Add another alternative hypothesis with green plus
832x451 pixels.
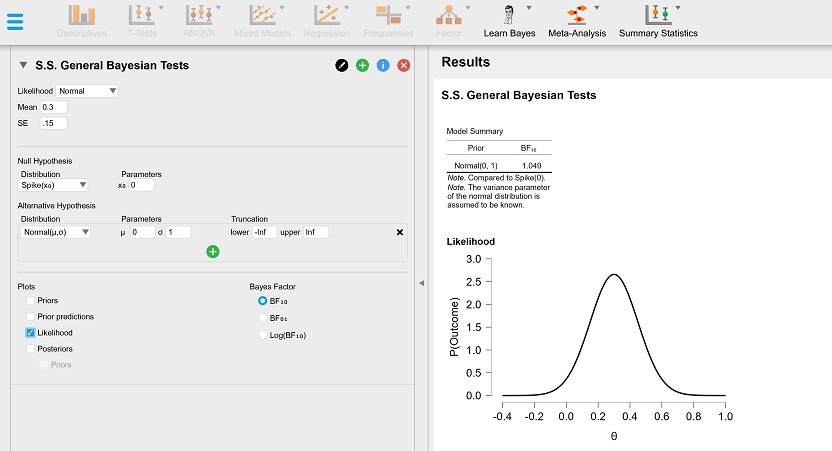tap(213, 252)
